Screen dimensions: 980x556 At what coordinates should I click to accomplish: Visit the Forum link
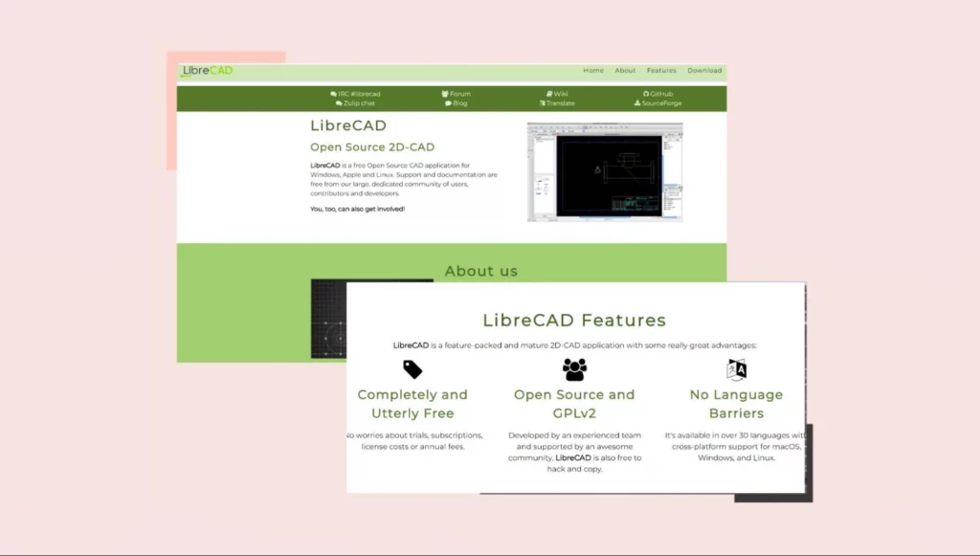click(x=457, y=94)
